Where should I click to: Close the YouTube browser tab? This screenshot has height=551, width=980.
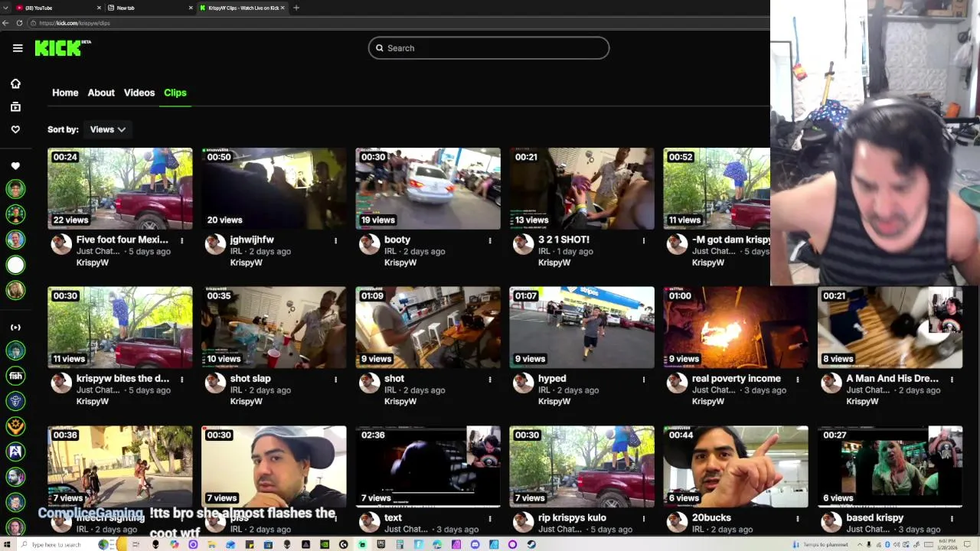coord(99,8)
